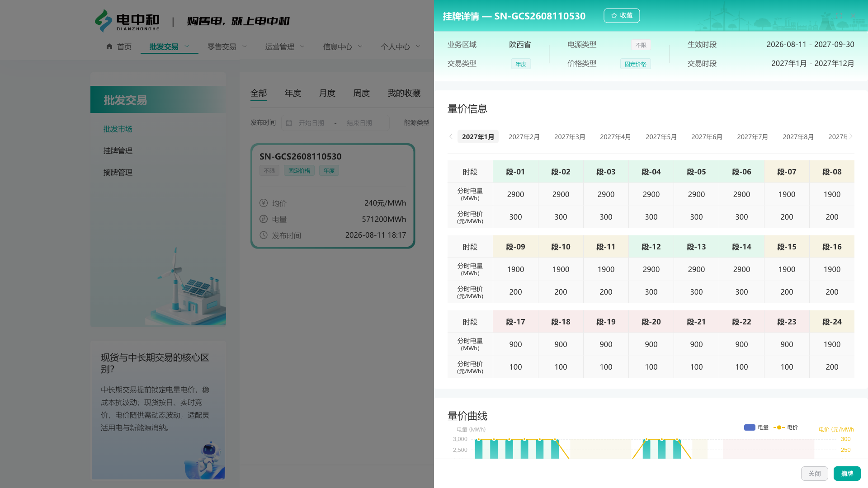This screenshot has width=868, height=488.
Task: Toggle 电量 series in chart legend
Action: 756,427
